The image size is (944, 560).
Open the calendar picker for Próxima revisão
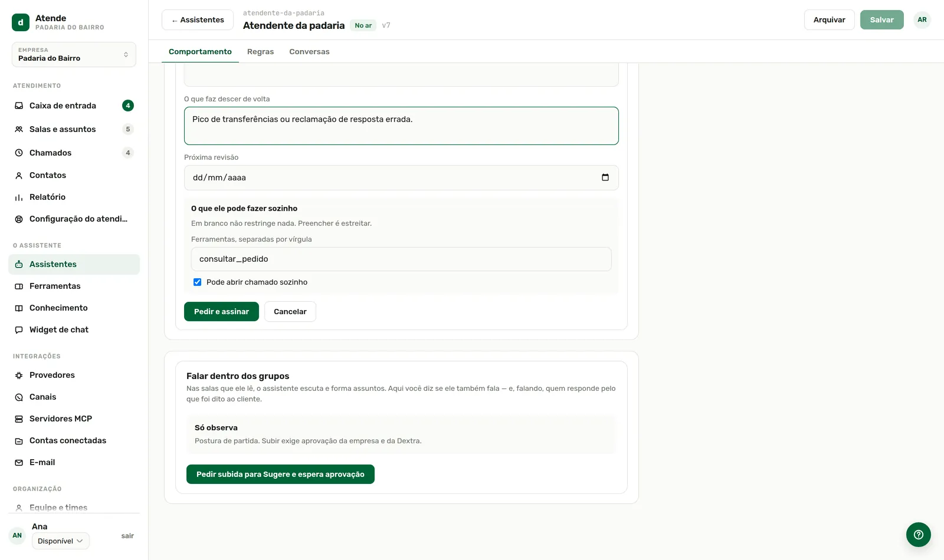click(x=605, y=177)
